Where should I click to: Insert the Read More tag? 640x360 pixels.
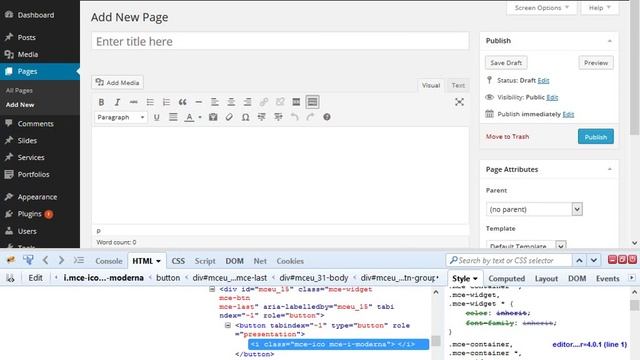tap(296, 102)
